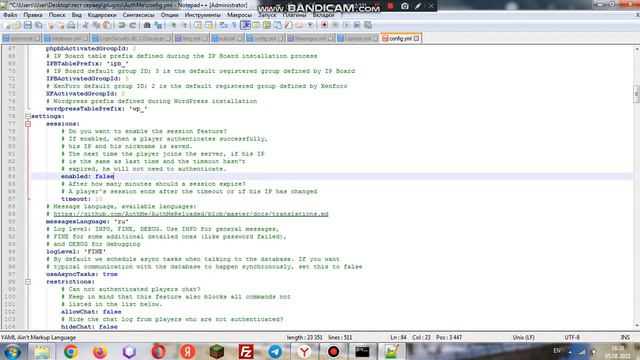This screenshot has width=640, height=360.
Task: Close the active config.yml tab
Action: point(416,38)
